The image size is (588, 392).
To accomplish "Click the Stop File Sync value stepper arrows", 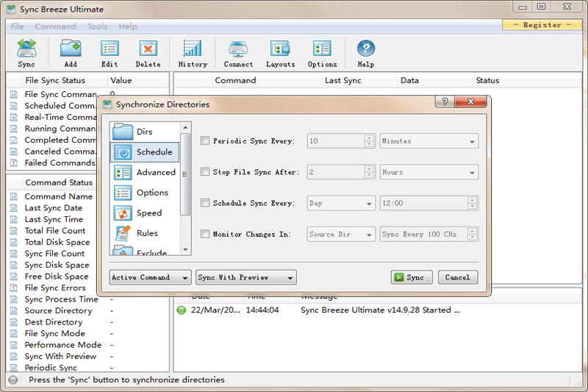I will point(370,172).
